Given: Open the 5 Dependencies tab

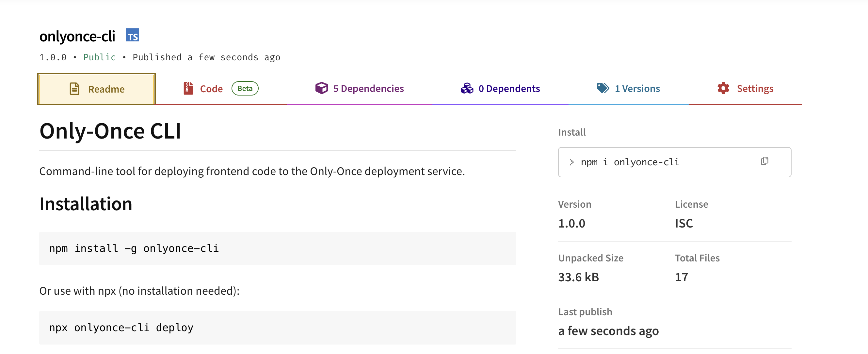Looking at the screenshot, I should pyautogui.click(x=368, y=88).
